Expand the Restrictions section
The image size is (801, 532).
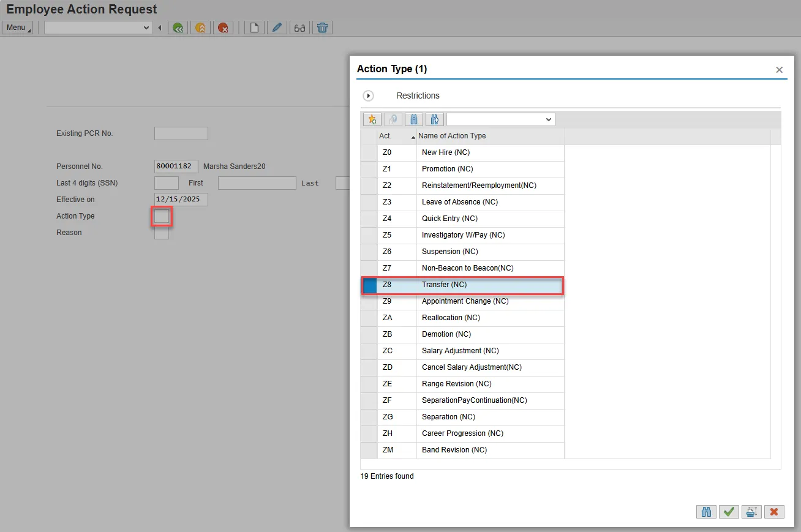click(x=369, y=96)
